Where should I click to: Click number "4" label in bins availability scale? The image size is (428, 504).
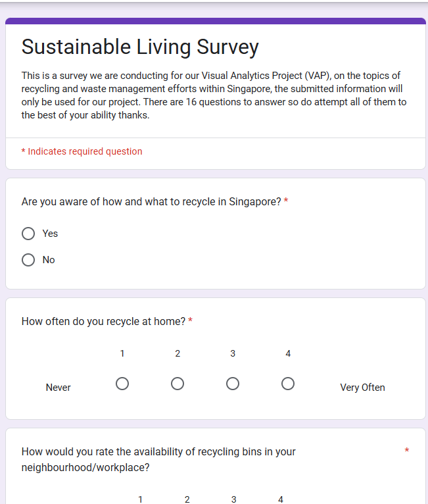point(281,499)
